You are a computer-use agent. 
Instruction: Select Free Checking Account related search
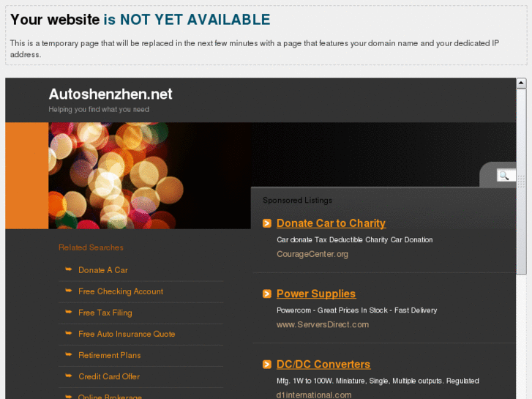click(121, 291)
